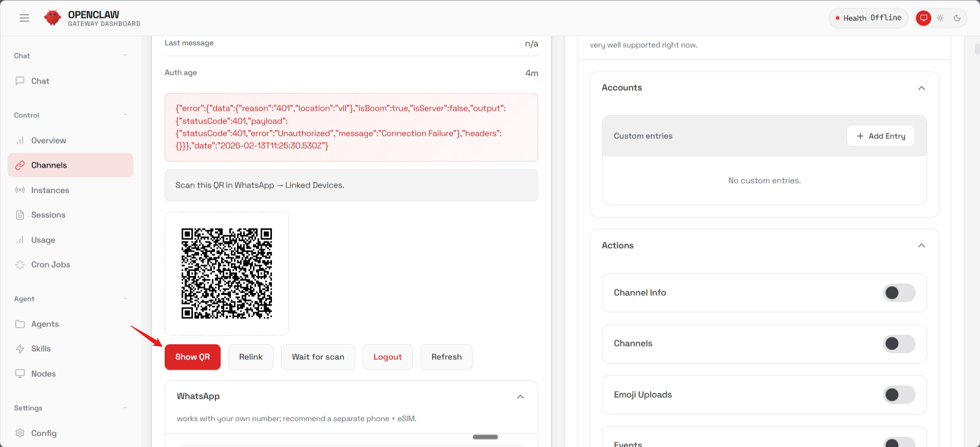Click the Nodes monitor icon
This screenshot has height=447, width=980.
click(20, 374)
